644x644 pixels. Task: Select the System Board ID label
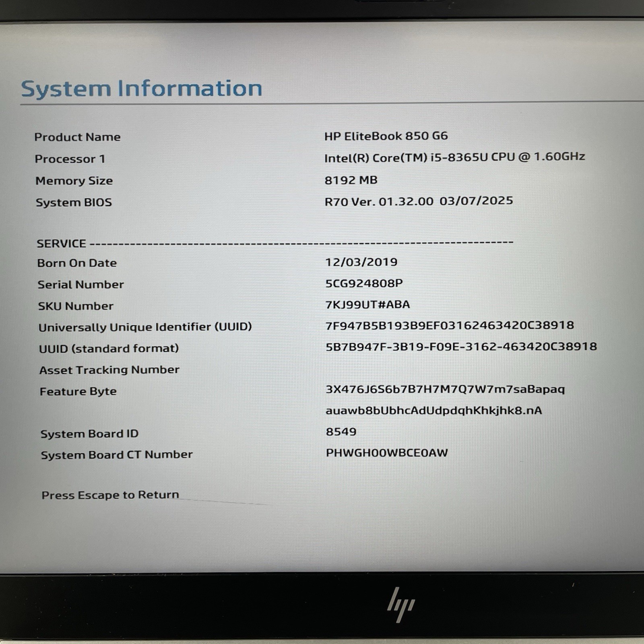[89, 434]
